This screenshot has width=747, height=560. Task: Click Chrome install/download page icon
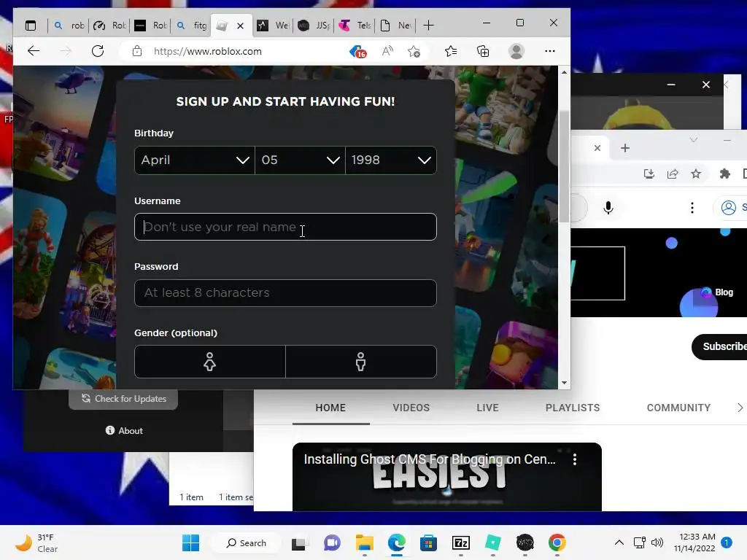tap(649, 174)
